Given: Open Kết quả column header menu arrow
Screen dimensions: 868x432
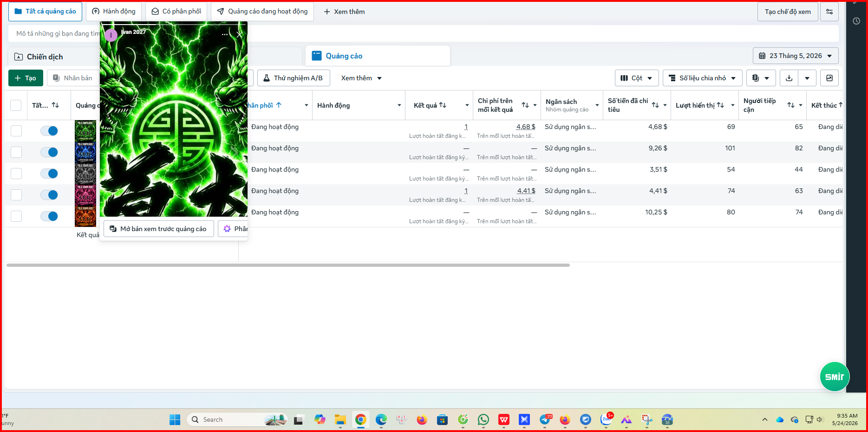Looking at the screenshot, I should pos(467,105).
